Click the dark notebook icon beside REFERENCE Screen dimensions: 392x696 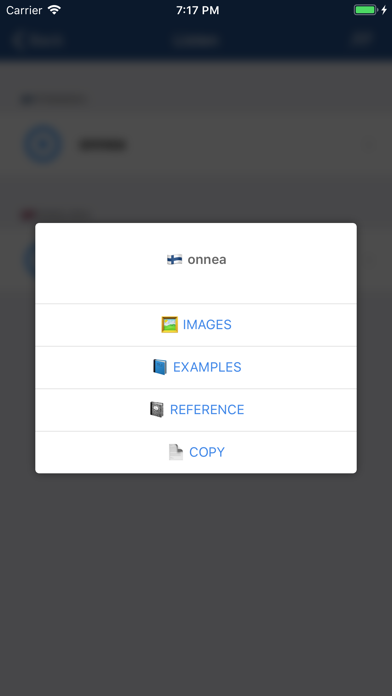click(157, 409)
